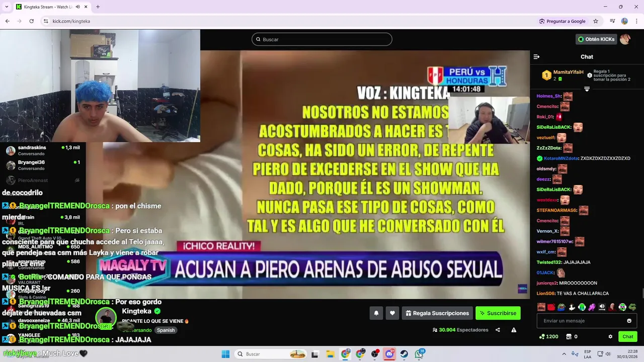Toggle stream notifications bell
Image resolution: width=644 pixels, height=362 pixels.
[376, 313]
